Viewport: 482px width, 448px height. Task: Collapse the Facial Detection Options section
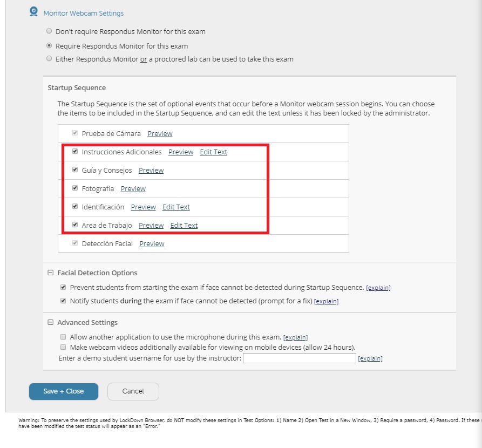(51, 273)
